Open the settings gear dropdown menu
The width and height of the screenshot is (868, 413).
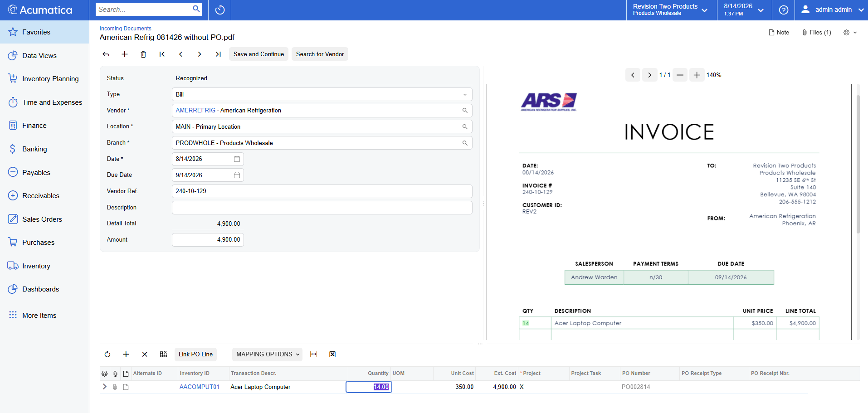(850, 32)
